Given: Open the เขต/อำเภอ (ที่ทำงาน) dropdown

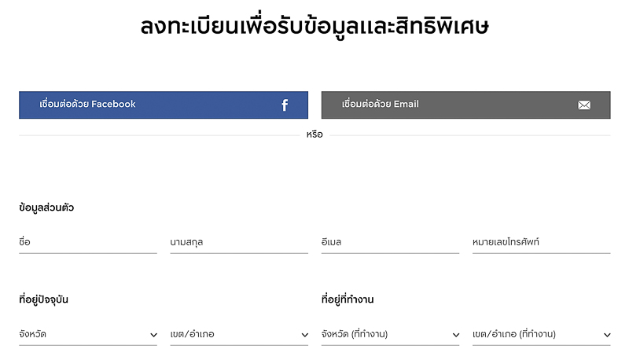Looking at the screenshot, I should [542, 334].
